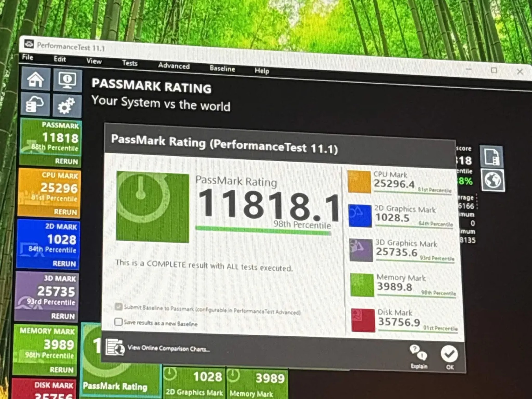Click the Disk Mark 91st percentile bar
Image resolution: width=532 pixels, height=399 pixels.
(x=418, y=331)
